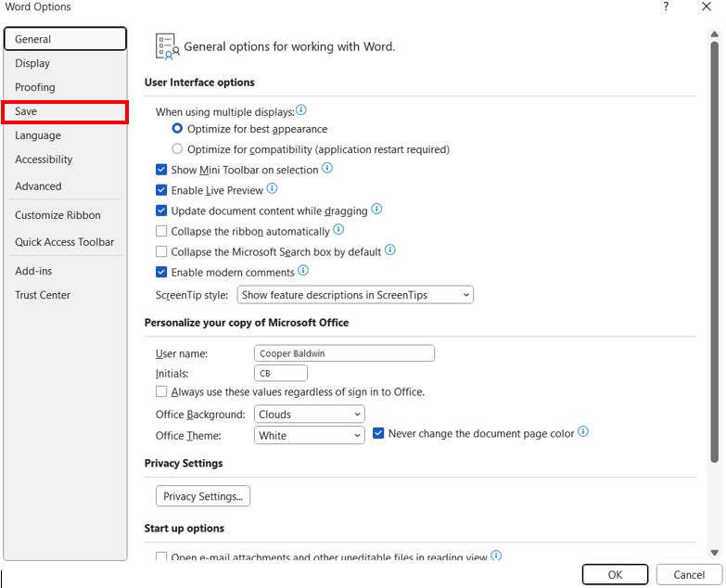Open the Privacy Settings button
Screen dimensions: 726x588
tap(203, 496)
